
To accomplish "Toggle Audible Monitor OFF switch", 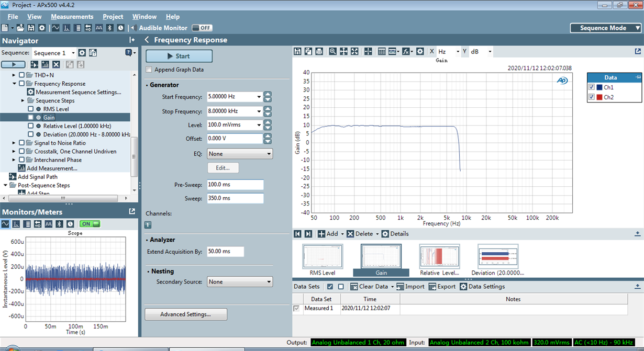I will pos(202,28).
